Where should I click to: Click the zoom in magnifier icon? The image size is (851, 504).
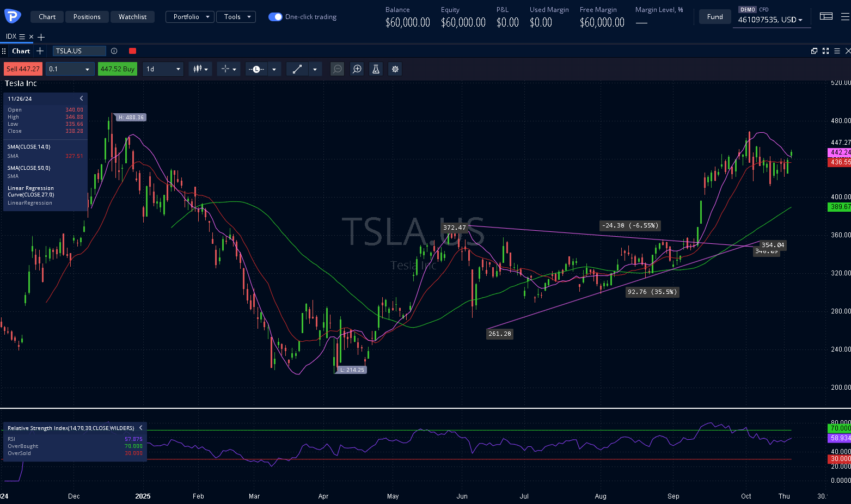(357, 69)
